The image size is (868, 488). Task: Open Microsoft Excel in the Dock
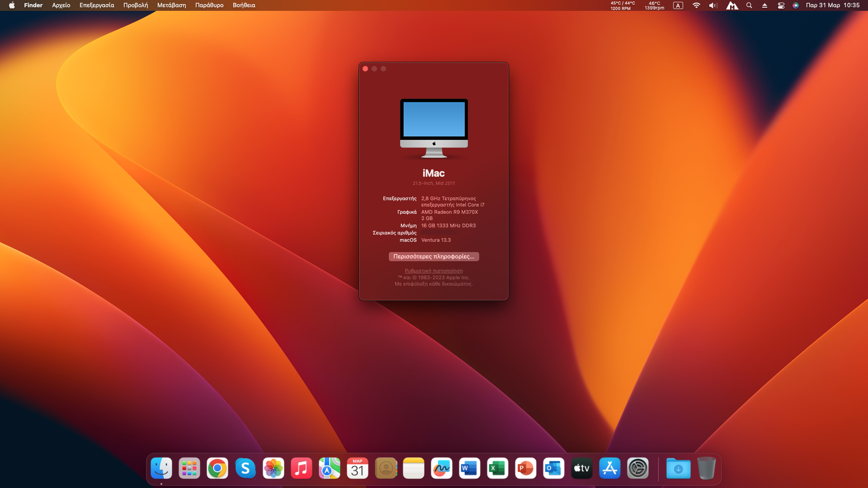click(498, 469)
